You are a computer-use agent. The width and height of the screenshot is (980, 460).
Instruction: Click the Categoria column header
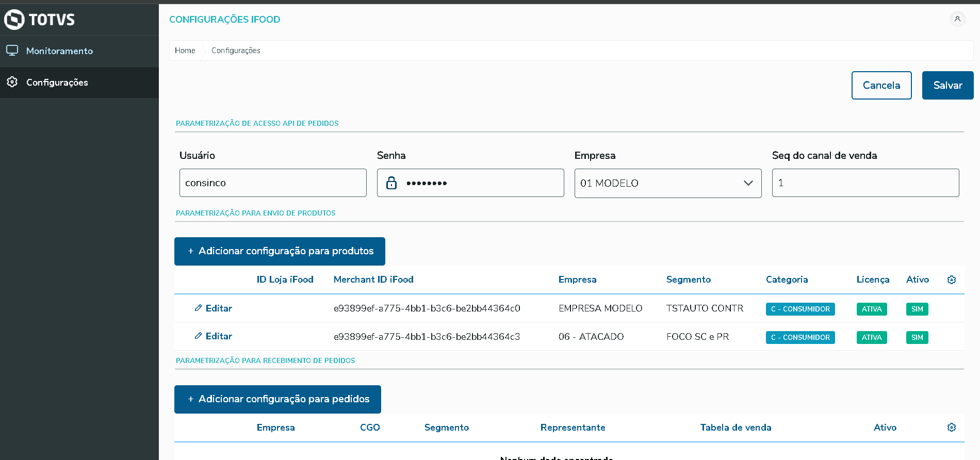787,280
